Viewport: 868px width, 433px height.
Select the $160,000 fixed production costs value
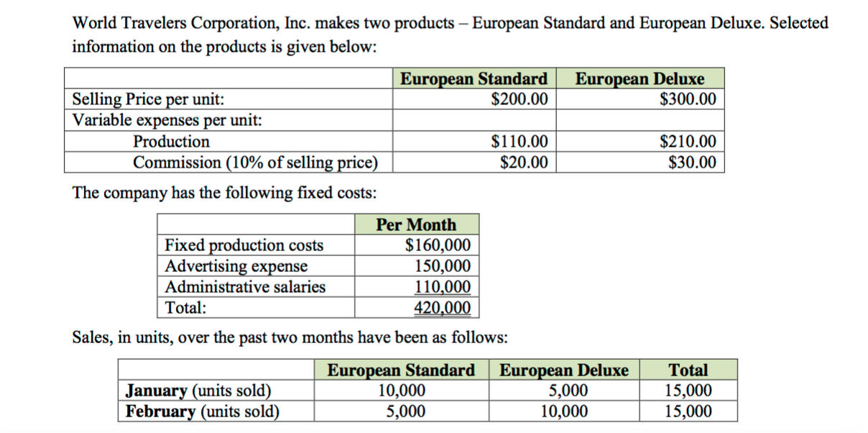click(438, 245)
